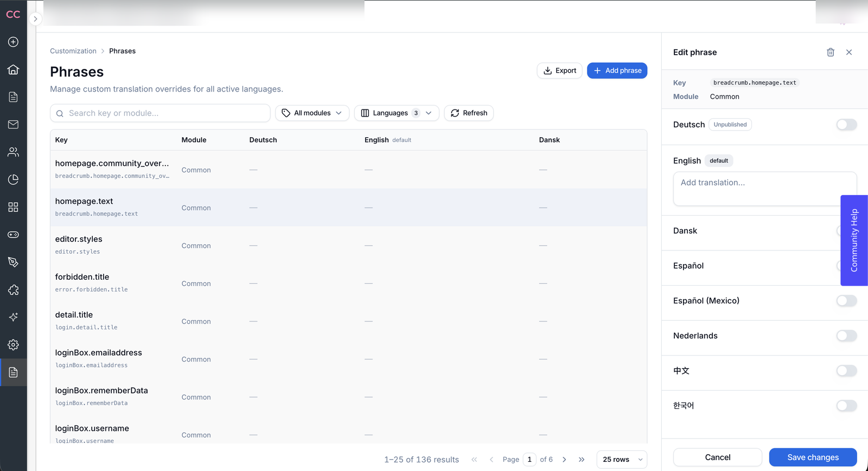Click the English default column header
868x471 pixels.
point(388,140)
